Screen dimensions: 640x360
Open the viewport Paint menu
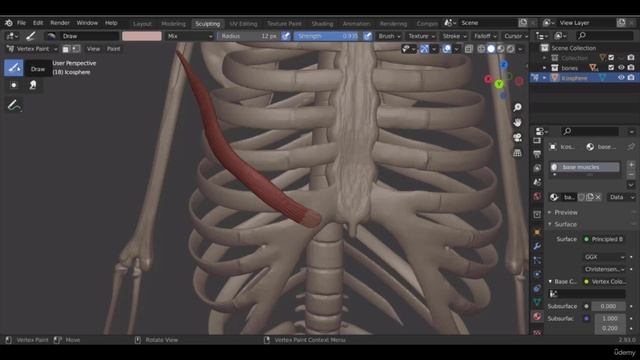pyautogui.click(x=113, y=49)
